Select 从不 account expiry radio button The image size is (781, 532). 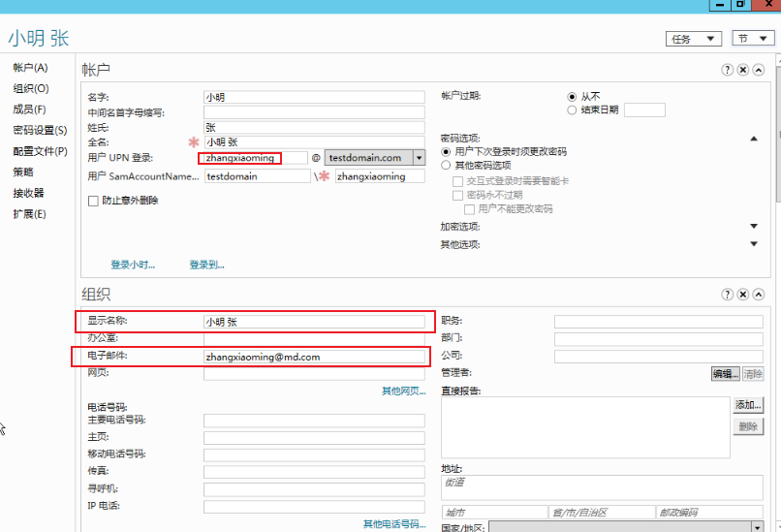pos(572,97)
